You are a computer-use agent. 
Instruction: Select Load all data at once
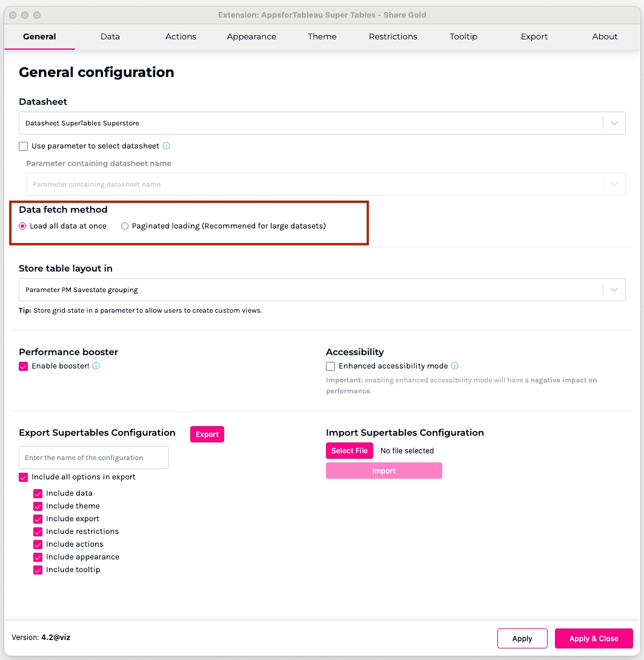(x=23, y=226)
